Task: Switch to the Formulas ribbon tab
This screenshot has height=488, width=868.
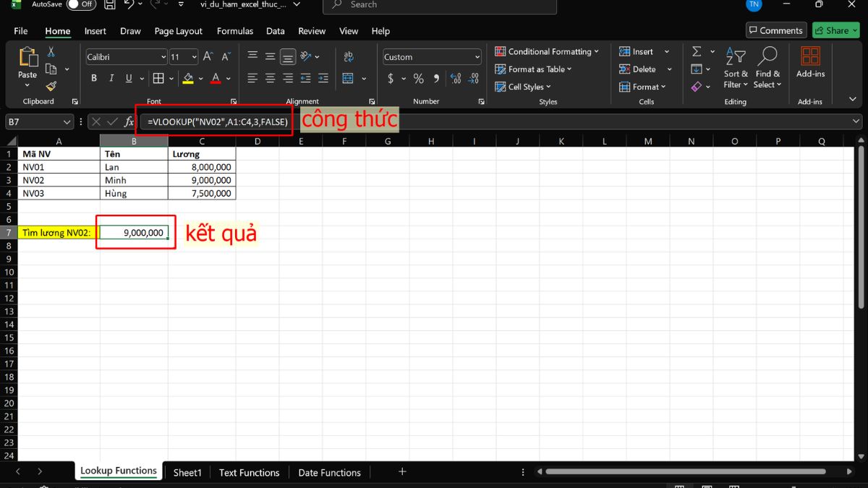Action: click(x=234, y=31)
